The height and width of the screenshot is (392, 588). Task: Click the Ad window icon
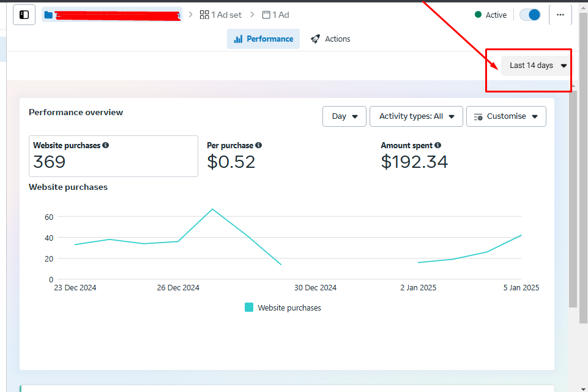pos(266,15)
